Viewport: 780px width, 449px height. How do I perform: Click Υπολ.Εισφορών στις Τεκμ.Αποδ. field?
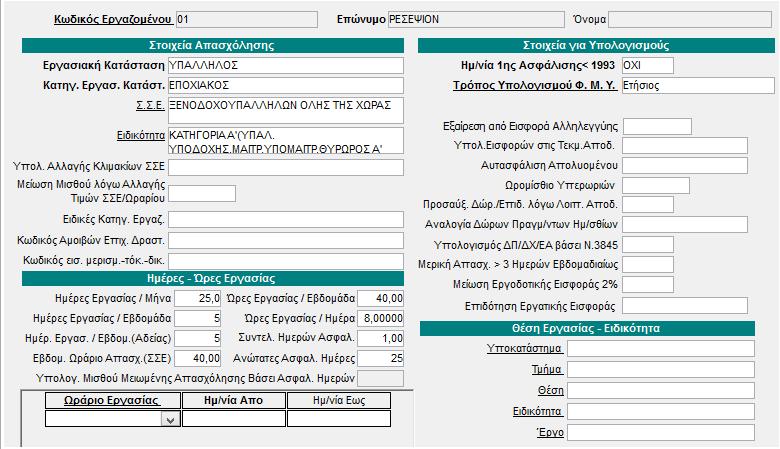pos(685,146)
